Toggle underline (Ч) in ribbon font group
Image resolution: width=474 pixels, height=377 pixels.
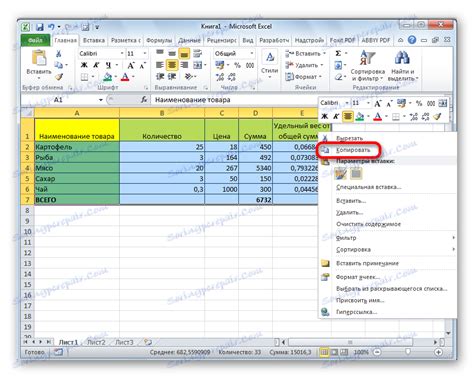coord(108,65)
